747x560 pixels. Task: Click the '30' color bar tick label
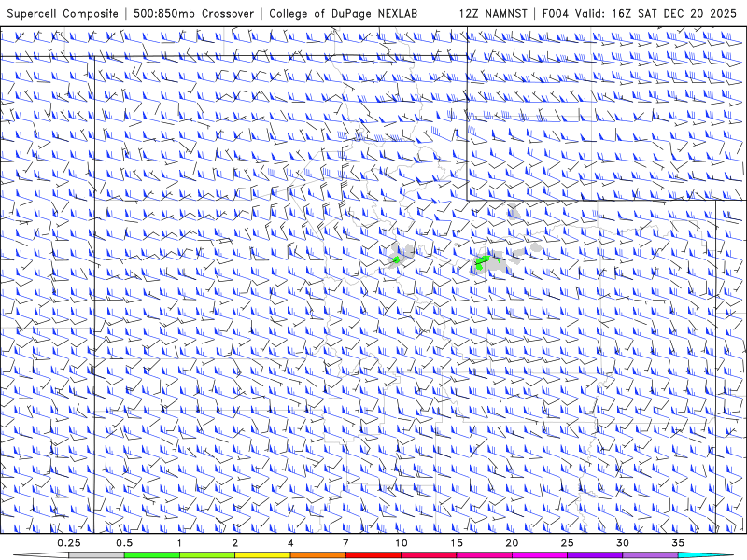(x=623, y=543)
